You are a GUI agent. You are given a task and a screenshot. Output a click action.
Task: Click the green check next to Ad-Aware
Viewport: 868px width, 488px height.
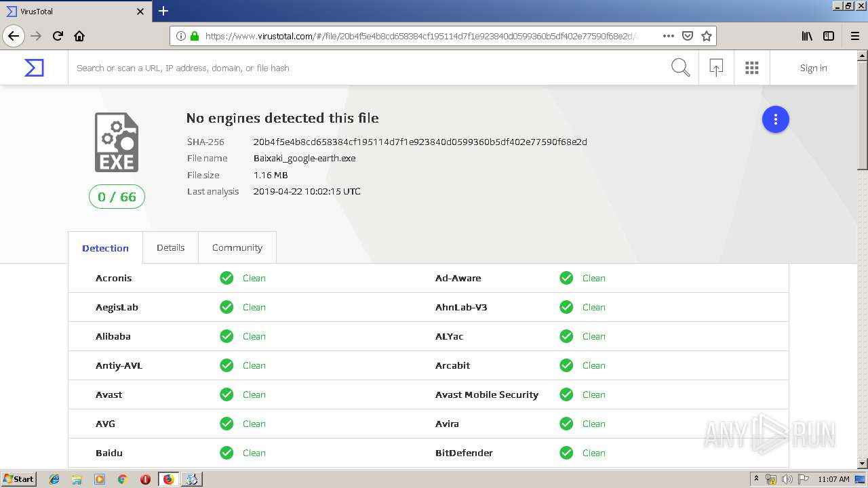point(566,278)
